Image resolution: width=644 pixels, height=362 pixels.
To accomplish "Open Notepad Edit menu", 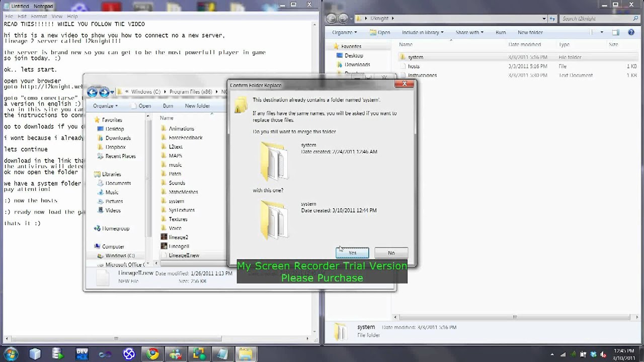I will (x=22, y=17).
